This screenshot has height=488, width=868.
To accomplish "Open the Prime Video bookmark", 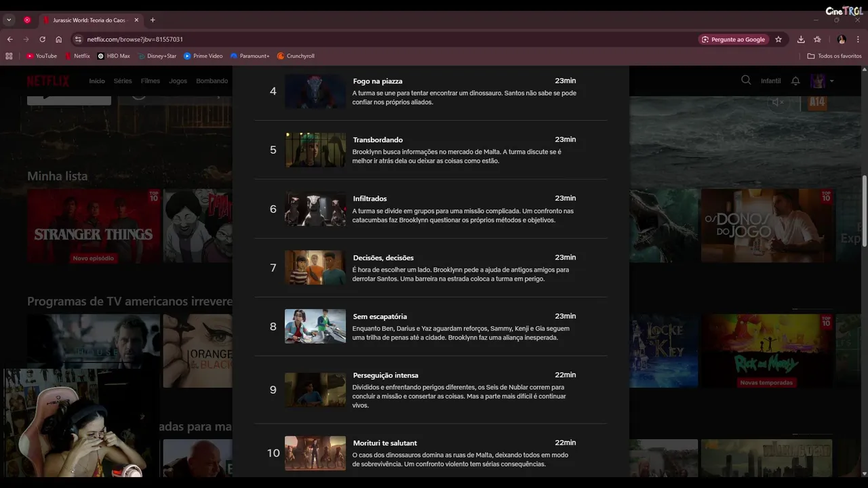I will [203, 56].
